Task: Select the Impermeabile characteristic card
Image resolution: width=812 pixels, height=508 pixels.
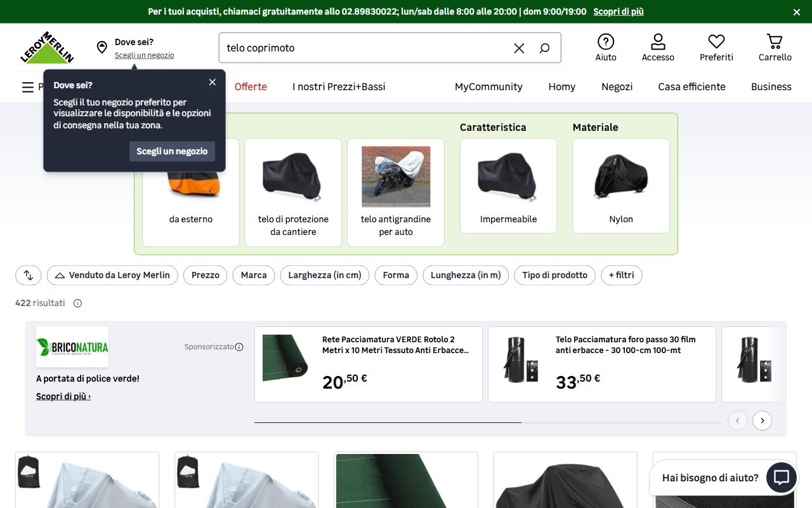Action: click(509, 186)
